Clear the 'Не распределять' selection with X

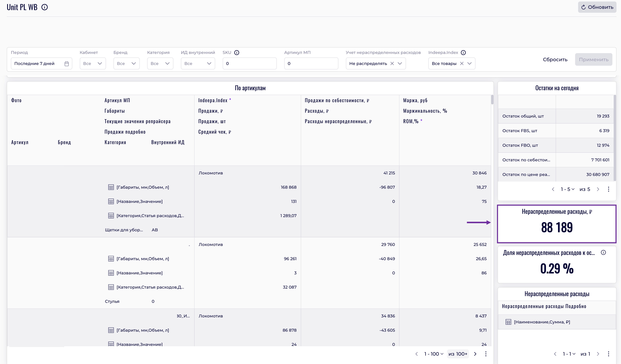click(392, 64)
